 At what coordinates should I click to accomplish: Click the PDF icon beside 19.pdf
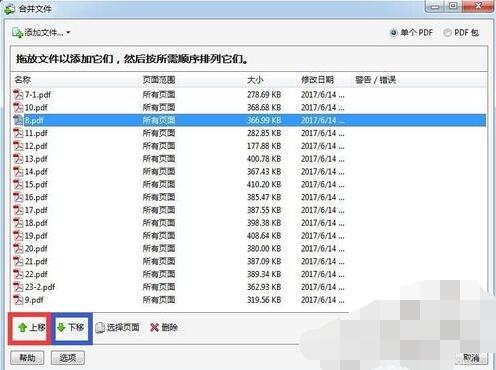[18, 236]
